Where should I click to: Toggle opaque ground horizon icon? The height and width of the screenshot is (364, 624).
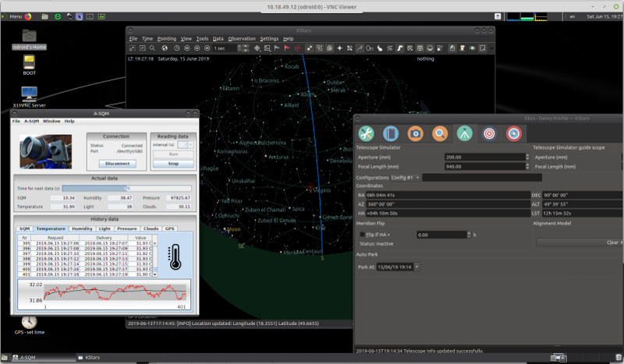[x=430, y=48]
